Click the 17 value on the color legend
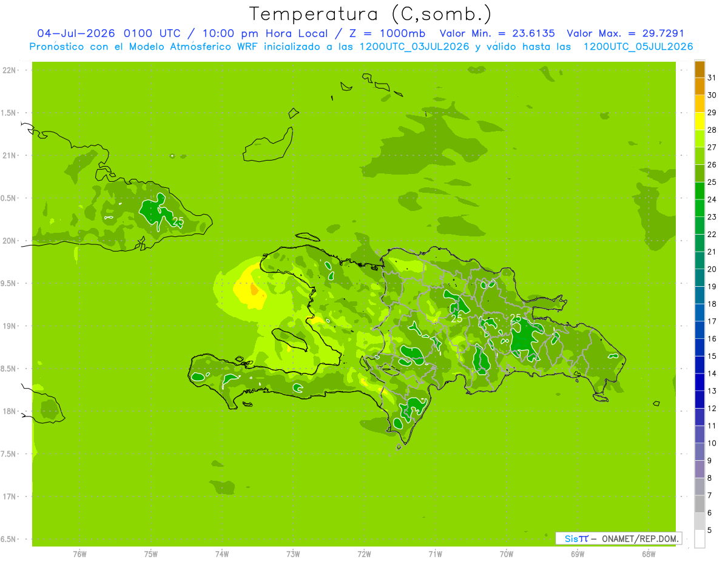 point(712,321)
